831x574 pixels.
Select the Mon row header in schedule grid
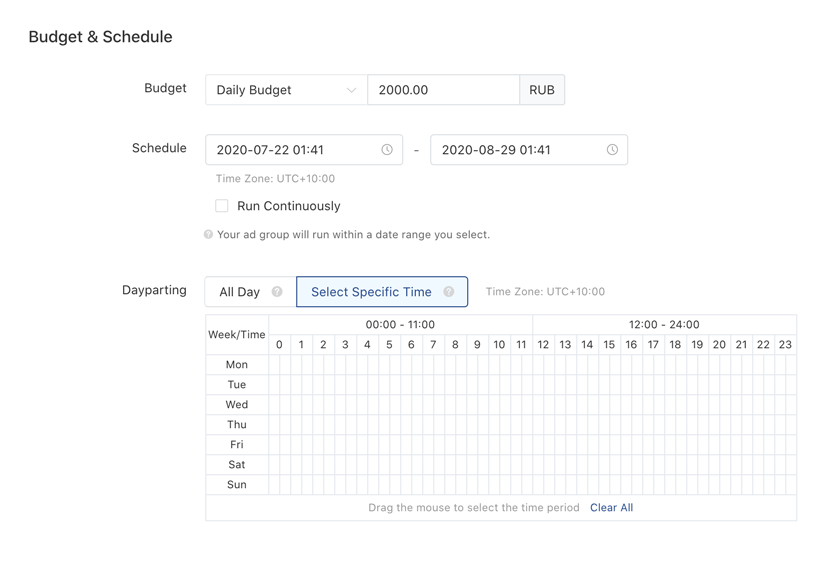pos(237,365)
